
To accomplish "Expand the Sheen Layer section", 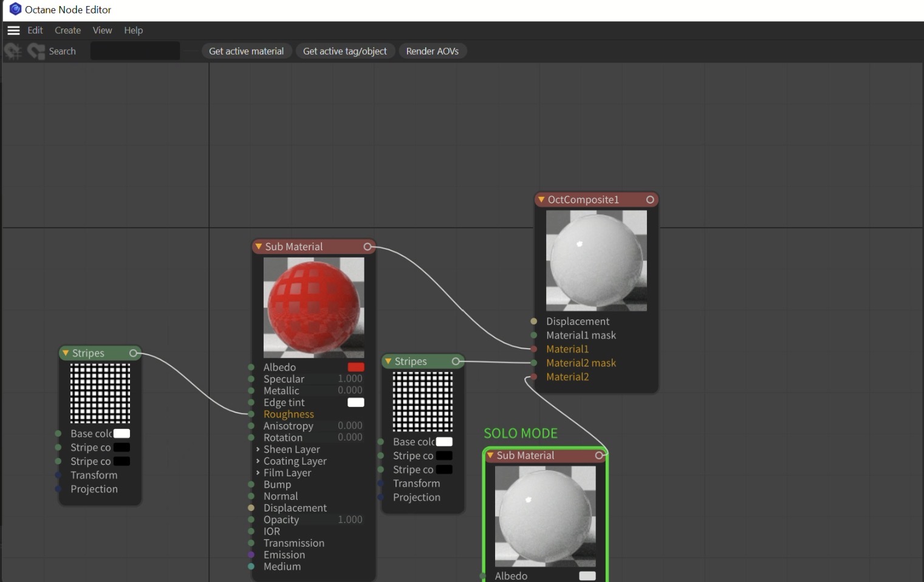I will click(x=258, y=450).
